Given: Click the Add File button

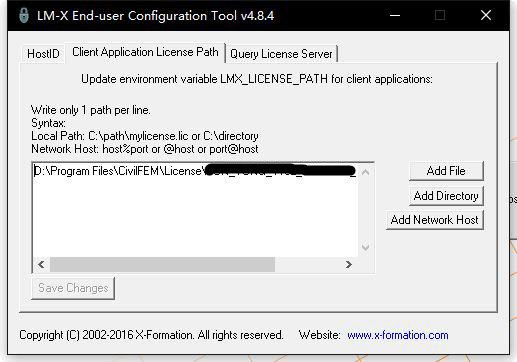Looking at the screenshot, I should [x=446, y=171].
